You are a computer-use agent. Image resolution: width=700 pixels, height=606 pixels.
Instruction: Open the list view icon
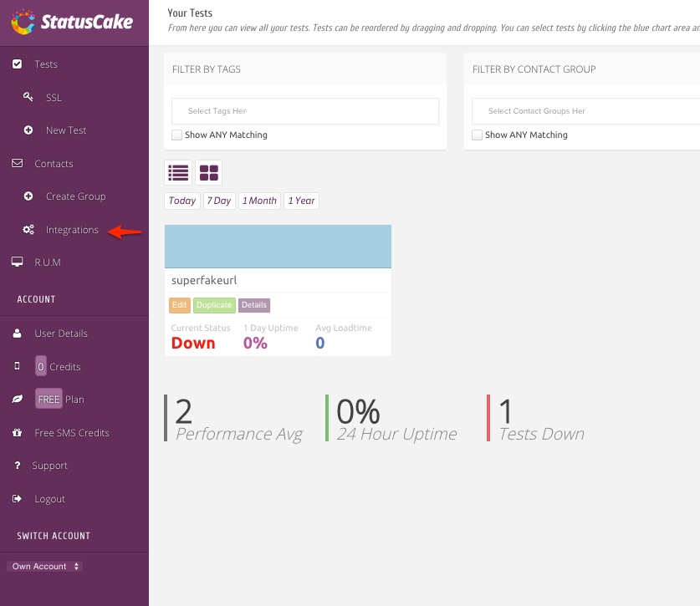(x=178, y=173)
